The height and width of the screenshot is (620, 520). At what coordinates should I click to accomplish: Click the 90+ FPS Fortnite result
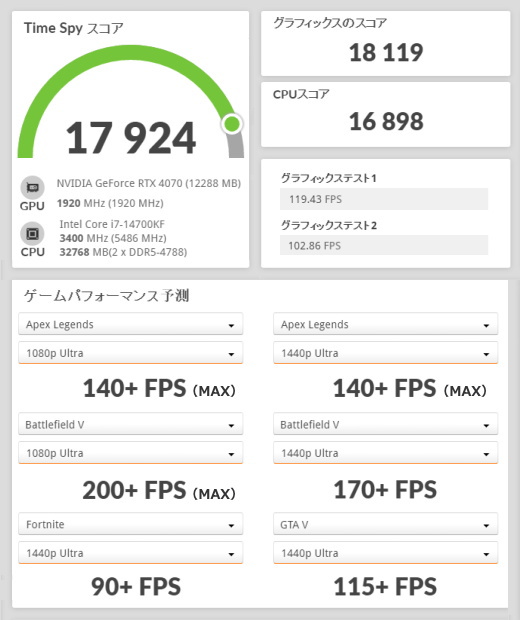pos(136,586)
